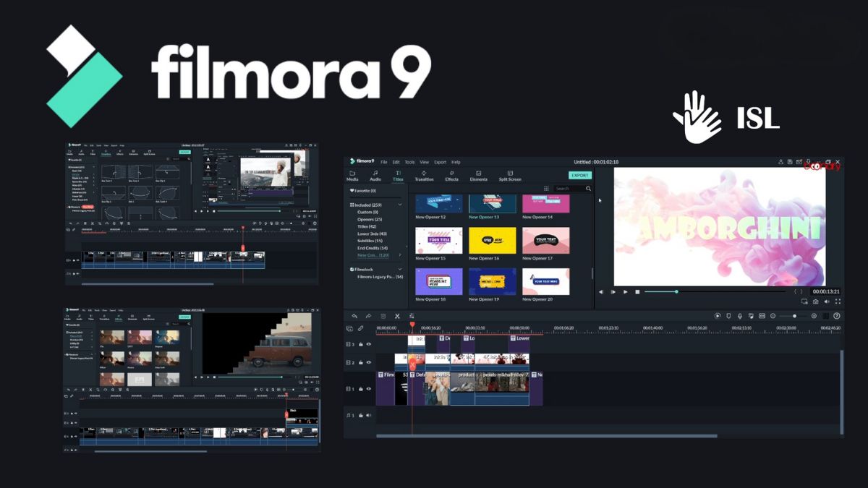Viewport: 868px width, 488px height.
Task: Hide video track 3 using the eye icon
Action: [368, 345]
